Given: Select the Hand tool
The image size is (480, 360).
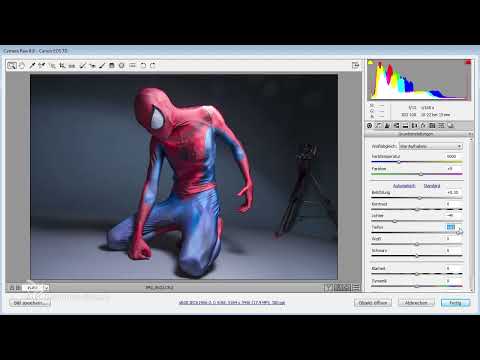Looking at the screenshot, I should coord(22,65).
